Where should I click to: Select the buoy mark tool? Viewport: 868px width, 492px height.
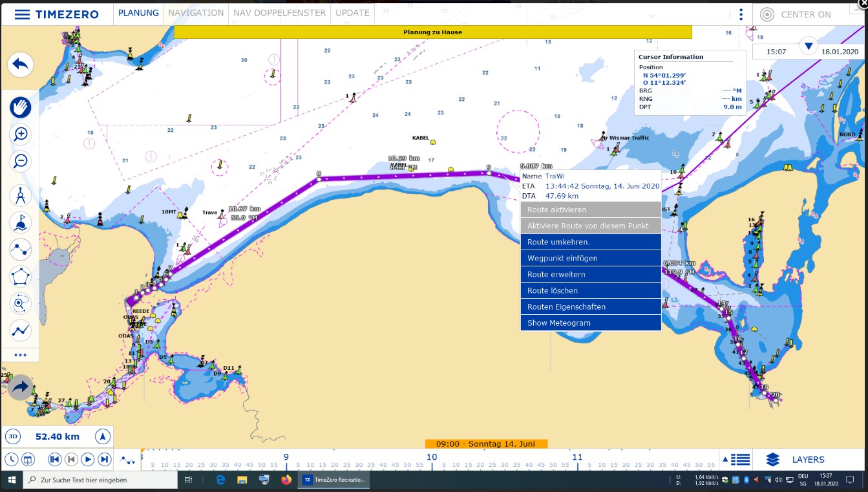(21, 222)
